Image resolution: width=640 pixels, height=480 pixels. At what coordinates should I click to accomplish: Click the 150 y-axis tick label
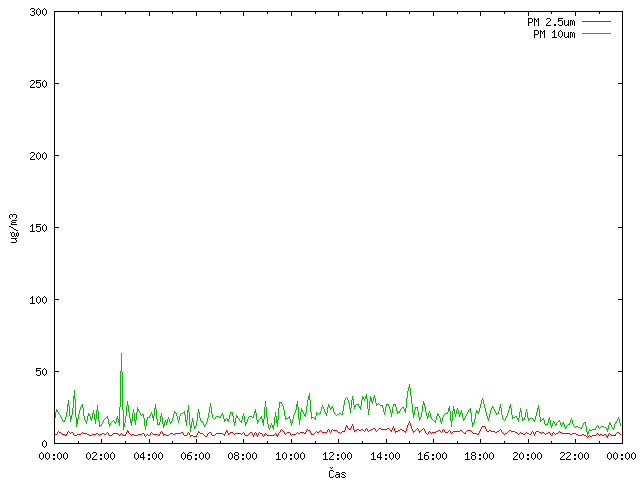38,228
